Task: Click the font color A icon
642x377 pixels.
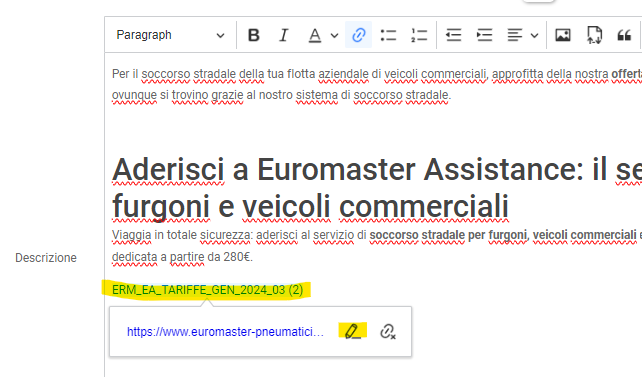Action: [314, 35]
